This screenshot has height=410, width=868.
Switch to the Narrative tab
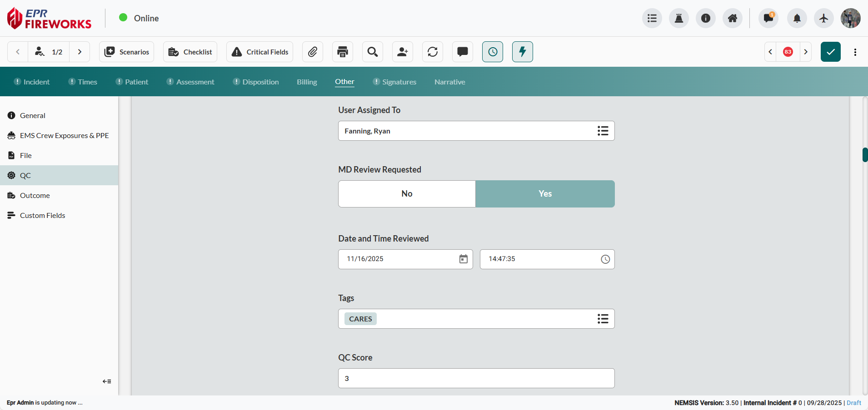[x=449, y=82]
